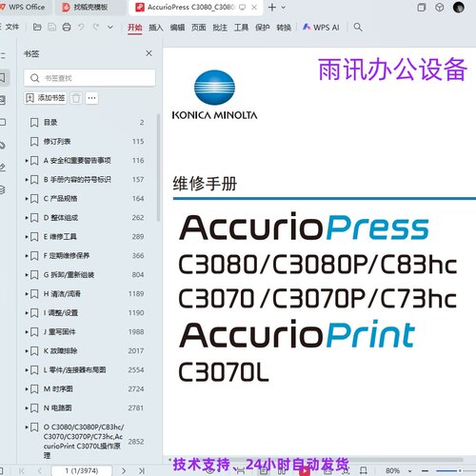This screenshot has height=476, width=476.
Task: Switch to the 编辑 ribbon tab
Action: (177, 28)
